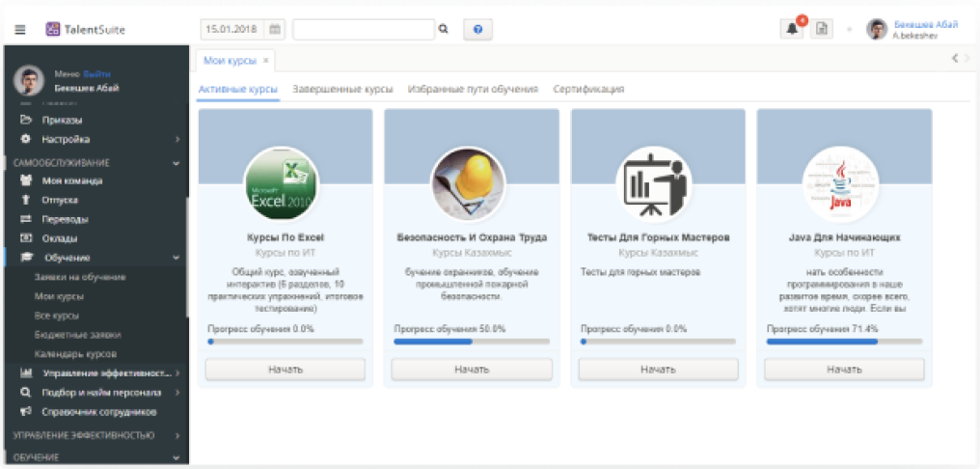The height and width of the screenshot is (469, 980).
Task: Click the Java logo course image
Action: tap(841, 184)
